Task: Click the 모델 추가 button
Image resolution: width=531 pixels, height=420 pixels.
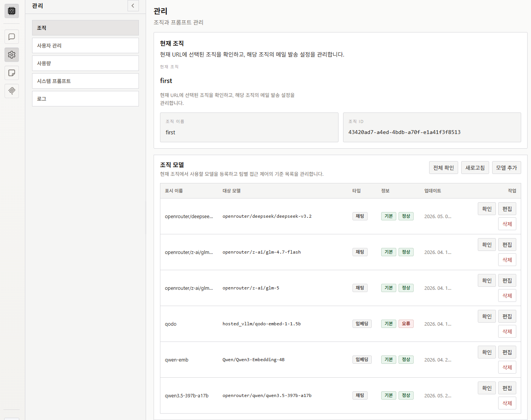Action: point(506,168)
